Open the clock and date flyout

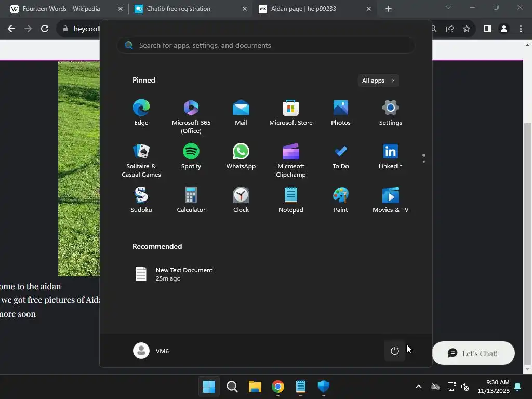(x=494, y=387)
